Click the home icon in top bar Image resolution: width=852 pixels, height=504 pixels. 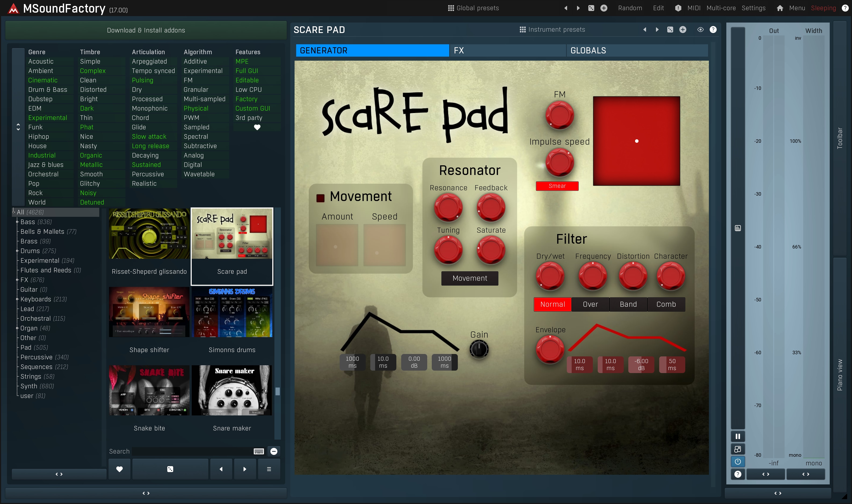coord(780,8)
